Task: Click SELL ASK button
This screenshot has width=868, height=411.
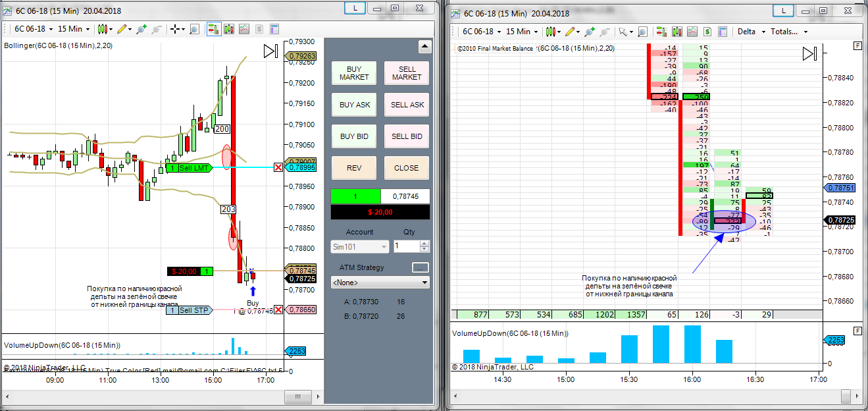Action: (407, 105)
